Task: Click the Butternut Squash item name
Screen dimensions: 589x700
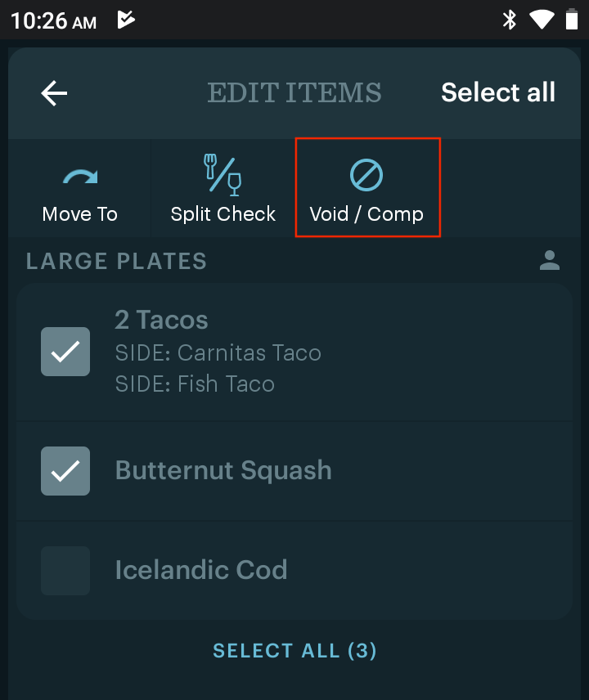Action: pos(223,470)
